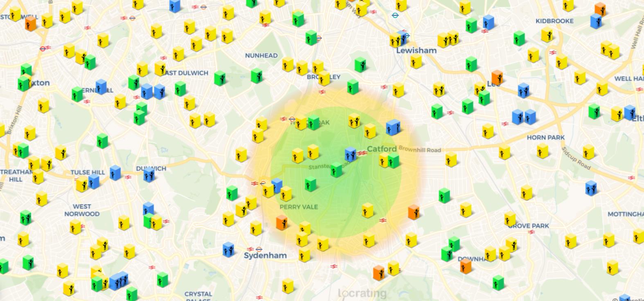This screenshot has width=644, height=301.
Task: Open the locrating watermark link
Action: coord(362,293)
